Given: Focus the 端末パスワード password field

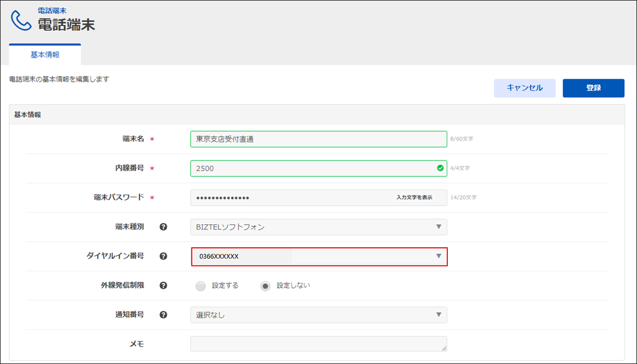Looking at the screenshot, I should (288, 198).
